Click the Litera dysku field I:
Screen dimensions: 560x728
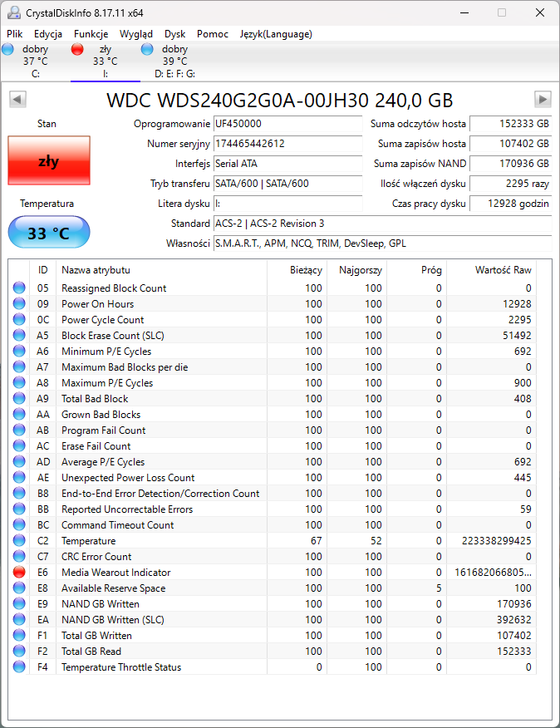click(288, 204)
